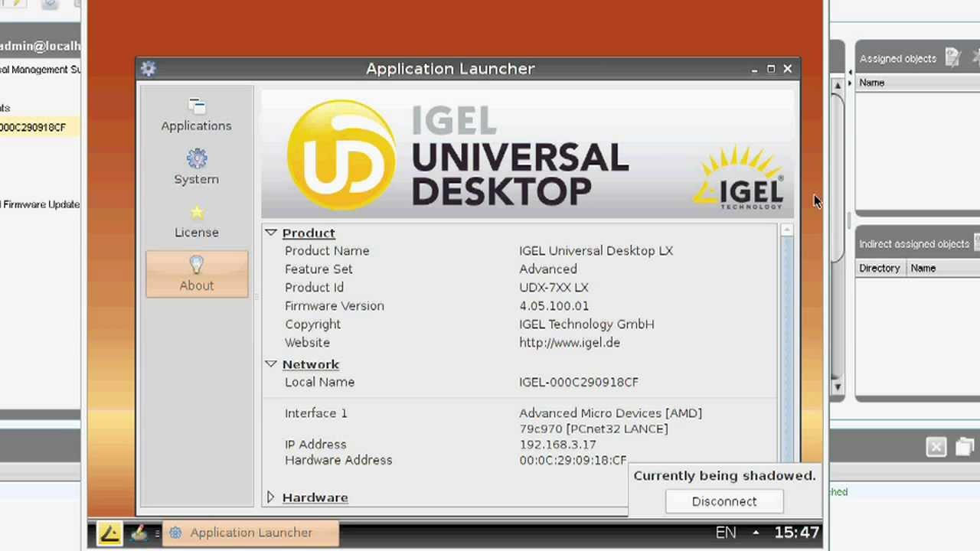Open the Applications section in launcher sidebar
This screenshot has width=980, height=551.
pos(196,115)
